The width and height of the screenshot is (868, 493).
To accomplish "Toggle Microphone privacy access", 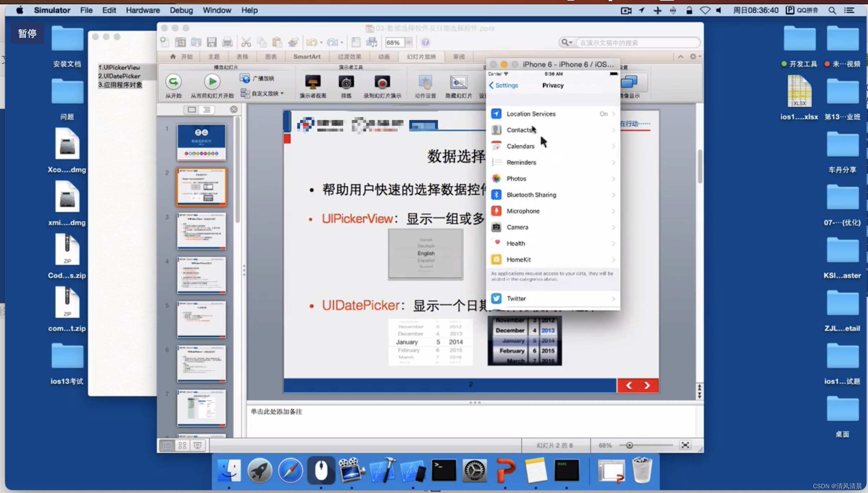I will [x=552, y=211].
